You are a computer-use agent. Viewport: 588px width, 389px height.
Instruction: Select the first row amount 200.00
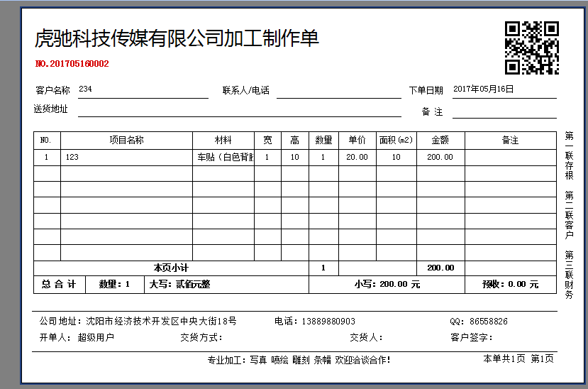click(x=440, y=158)
